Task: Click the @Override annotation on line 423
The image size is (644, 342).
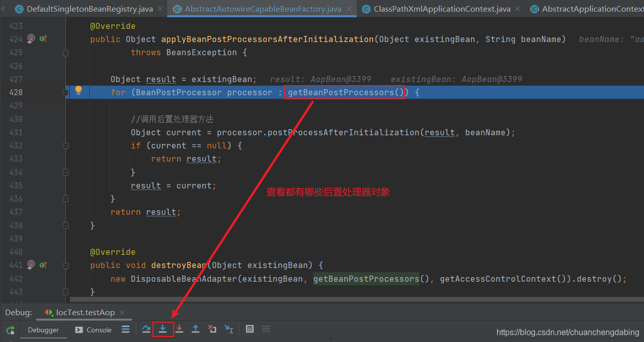Action: coord(113,26)
